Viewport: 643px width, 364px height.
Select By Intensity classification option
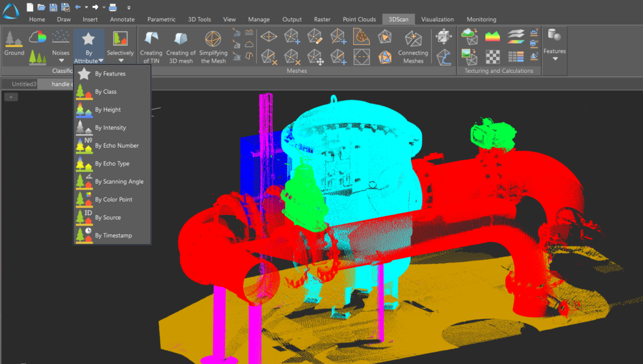coord(110,128)
